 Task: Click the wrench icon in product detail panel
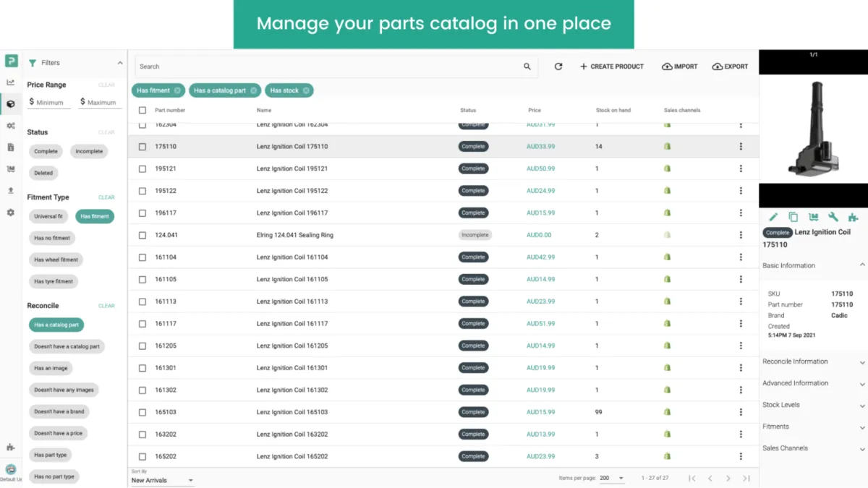point(833,217)
